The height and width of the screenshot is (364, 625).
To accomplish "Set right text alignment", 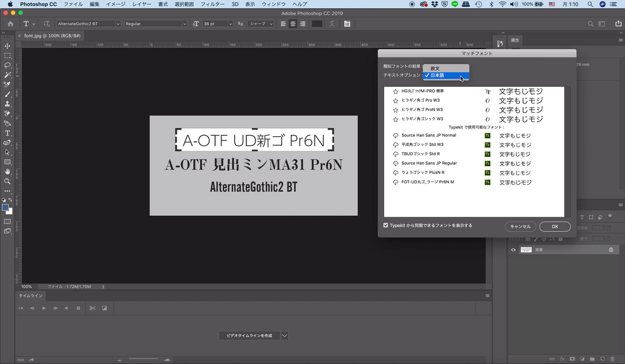I will [x=303, y=24].
